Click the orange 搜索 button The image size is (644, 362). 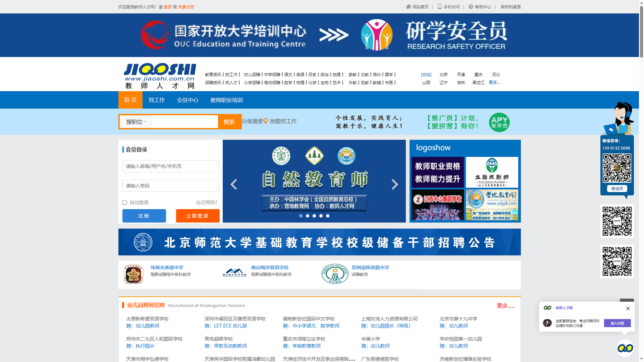[229, 122]
